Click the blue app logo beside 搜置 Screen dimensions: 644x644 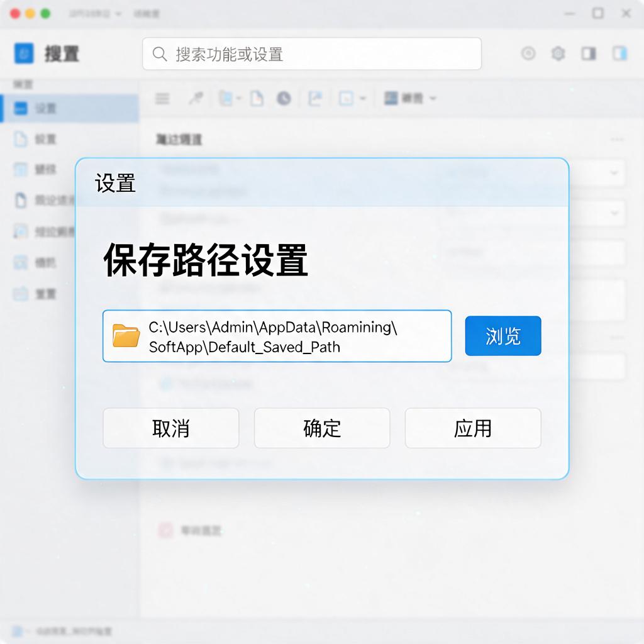pyautogui.click(x=24, y=53)
